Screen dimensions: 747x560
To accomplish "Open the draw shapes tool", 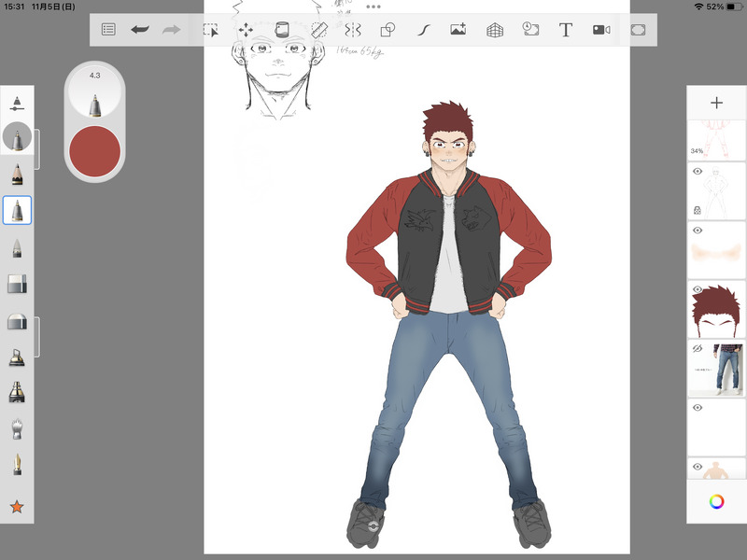I will 388,30.
